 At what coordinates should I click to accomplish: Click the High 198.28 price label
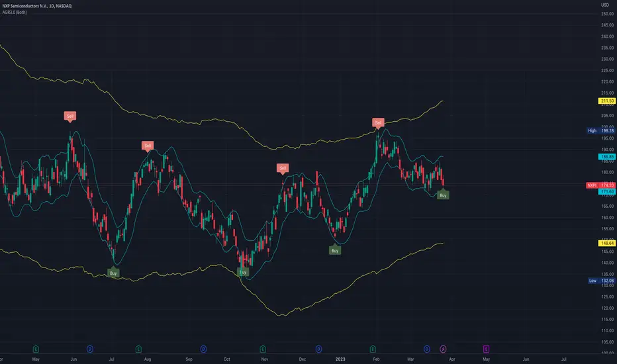tap(600, 130)
